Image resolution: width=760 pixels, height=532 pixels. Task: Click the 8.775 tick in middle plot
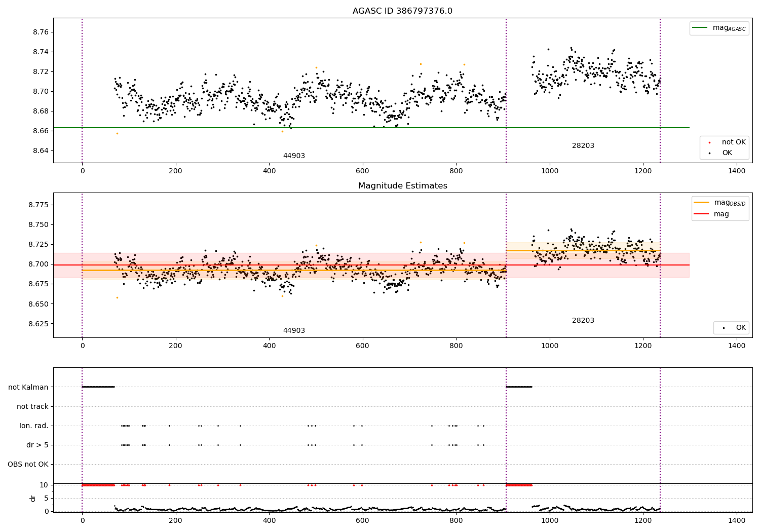(39, 205)
